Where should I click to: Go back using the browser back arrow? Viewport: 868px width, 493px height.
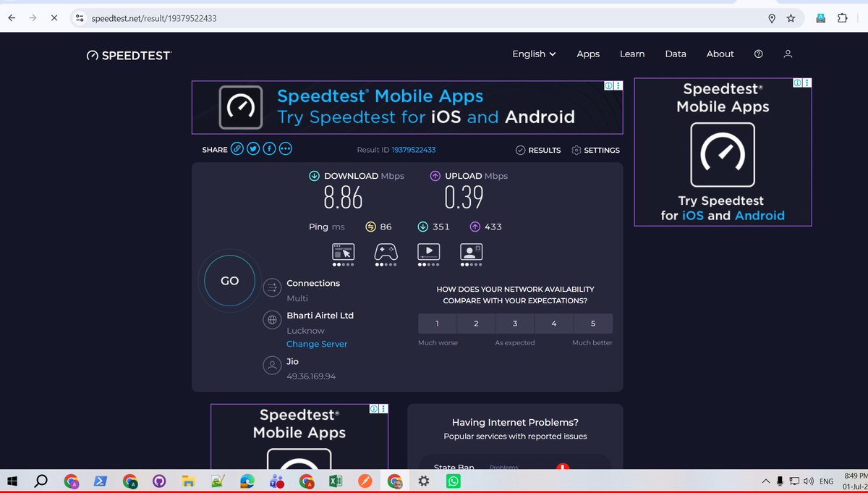12,18
